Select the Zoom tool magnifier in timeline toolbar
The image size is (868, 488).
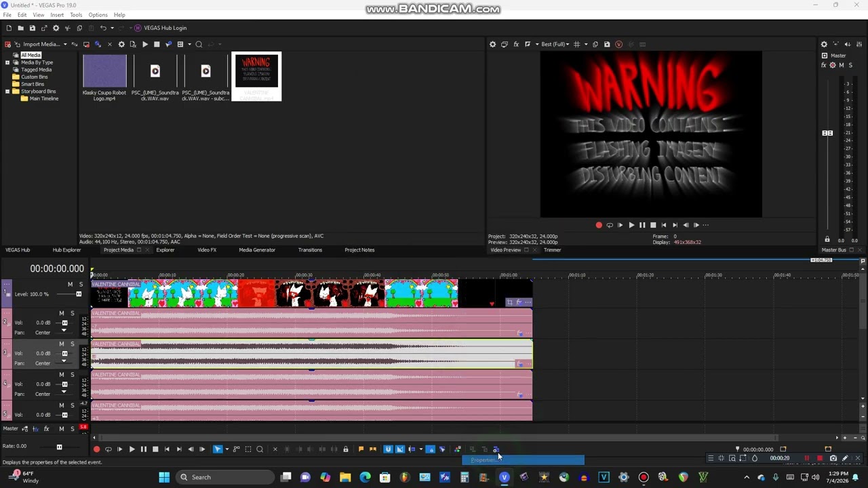tap(260, 449)
